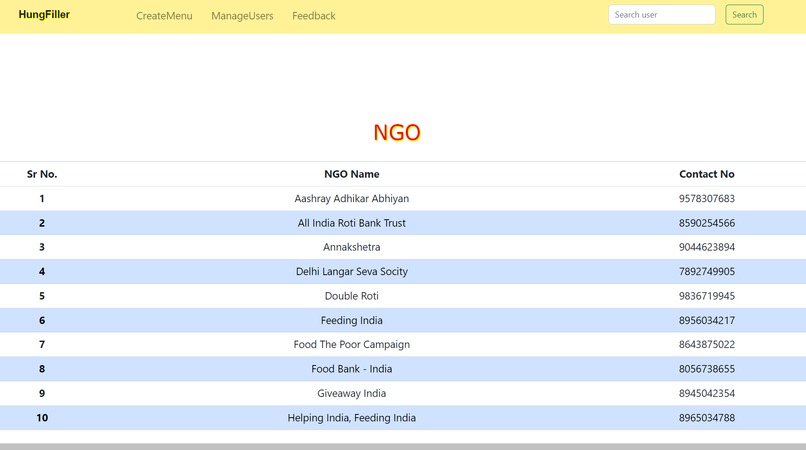Click contact number 9044623894
Viewport: 806px width, 450px height.
tap(707, 247)
